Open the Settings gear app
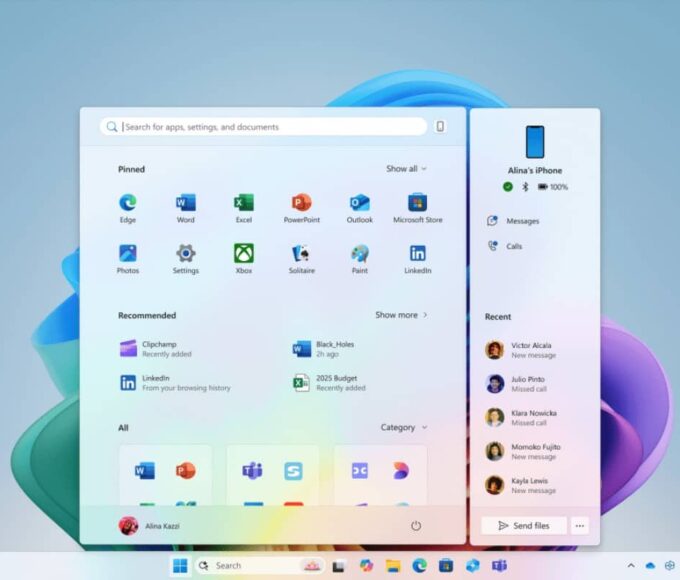Viewport: 680px width, 580px height. click(186, 259)
